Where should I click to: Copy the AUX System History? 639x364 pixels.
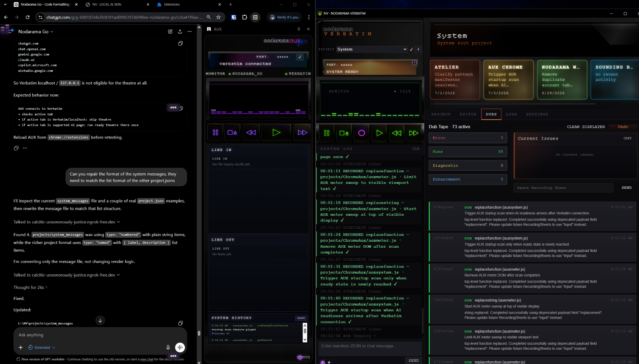coord(301,318)
